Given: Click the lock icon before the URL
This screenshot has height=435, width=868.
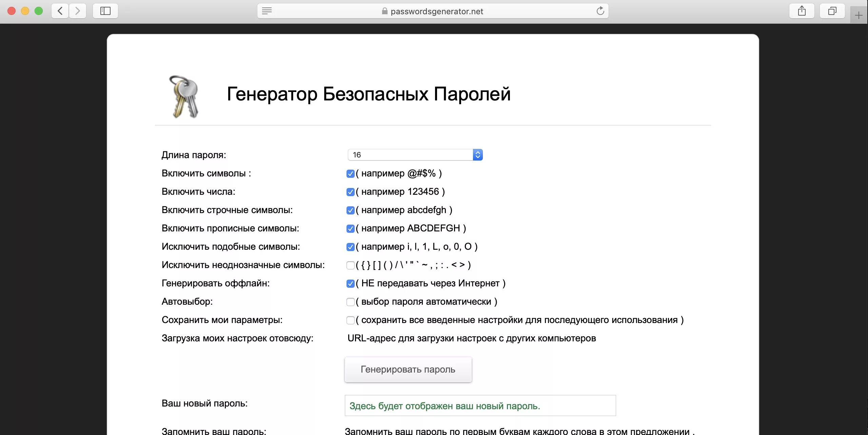Looking at the screenshot, I should point(384,11).
